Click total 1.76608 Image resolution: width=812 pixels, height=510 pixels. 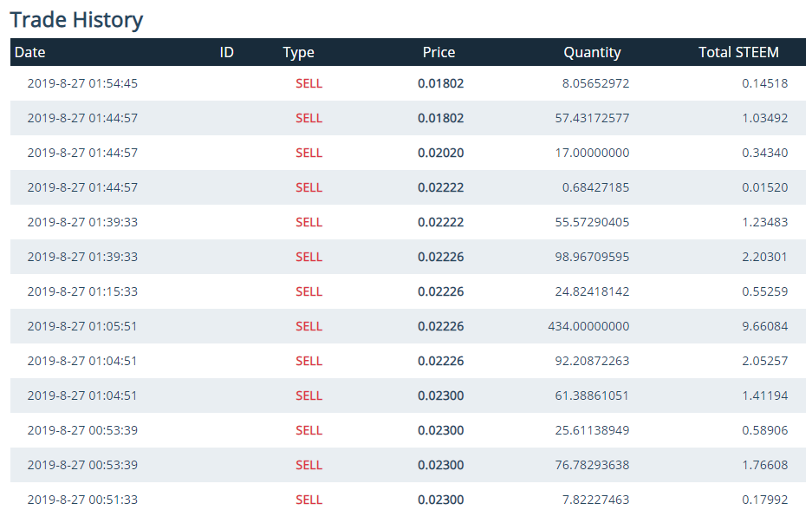click(765, 466)
